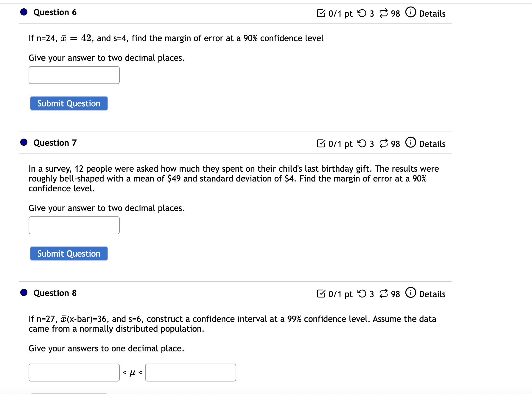This screenshot has height=394, width=532.
Task: Click the blue status dot beside Question 6
Action: [24, 12]
